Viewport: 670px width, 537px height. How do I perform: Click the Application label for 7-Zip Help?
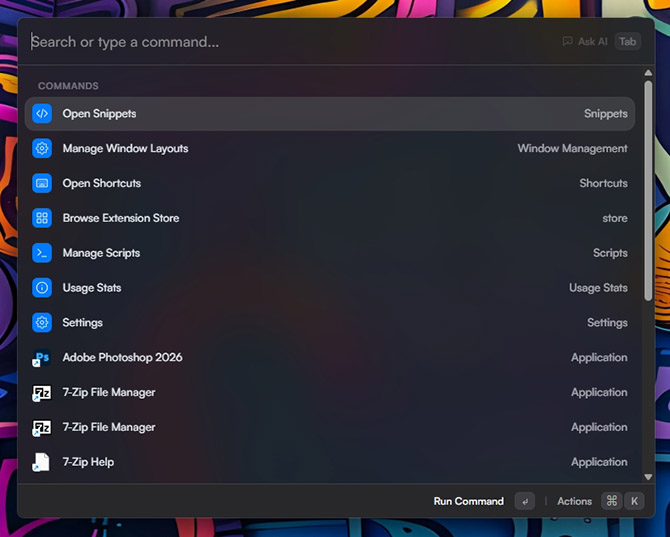point(599,462)
